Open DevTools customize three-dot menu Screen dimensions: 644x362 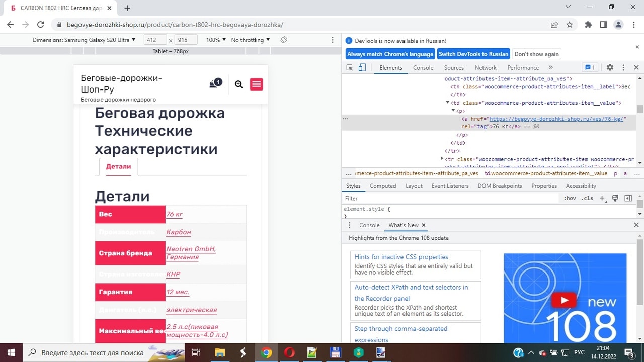pos(623,68)
